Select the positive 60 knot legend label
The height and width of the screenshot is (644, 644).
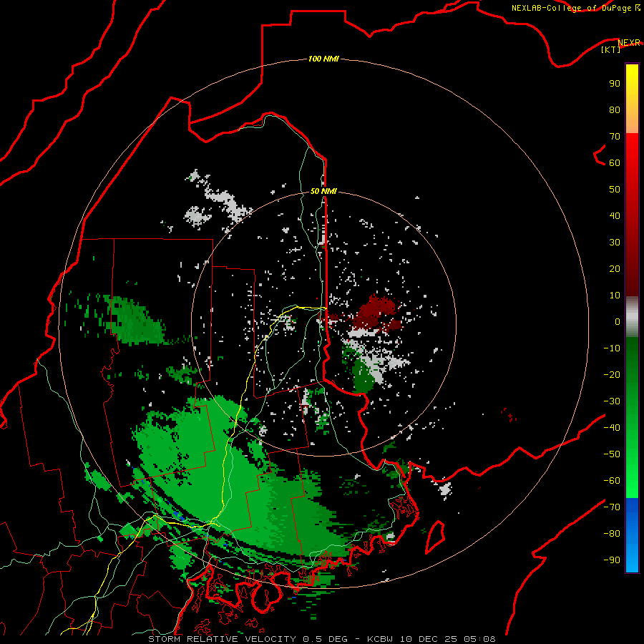tap(615, 163)
